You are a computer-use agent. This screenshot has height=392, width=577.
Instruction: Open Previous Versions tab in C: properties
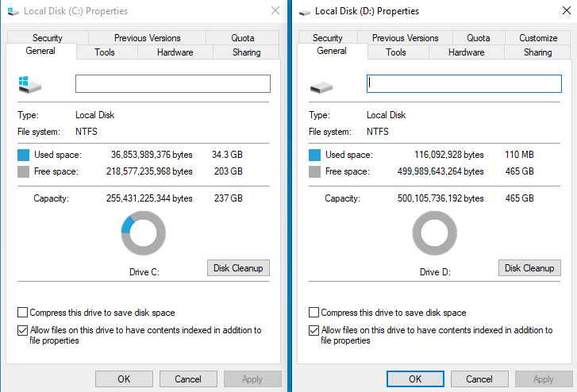pos(147,38)
